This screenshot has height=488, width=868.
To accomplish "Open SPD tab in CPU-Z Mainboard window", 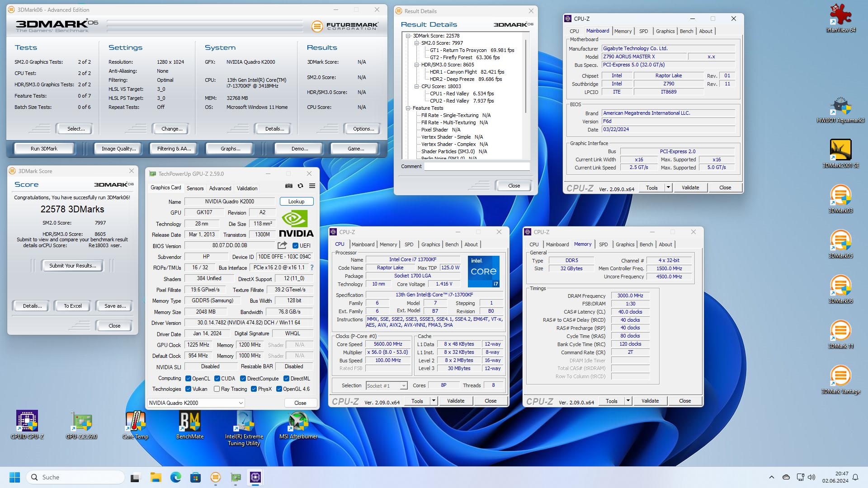I will 643,31.
